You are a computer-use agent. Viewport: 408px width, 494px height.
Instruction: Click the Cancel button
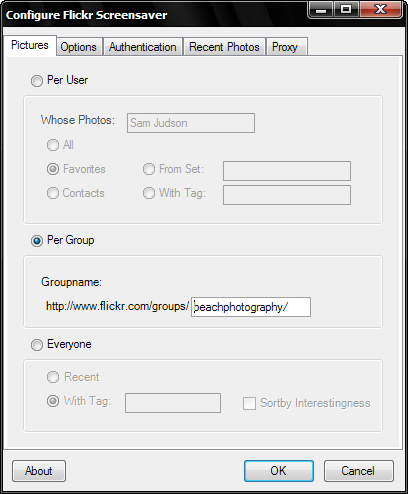(x=359, y=471)
